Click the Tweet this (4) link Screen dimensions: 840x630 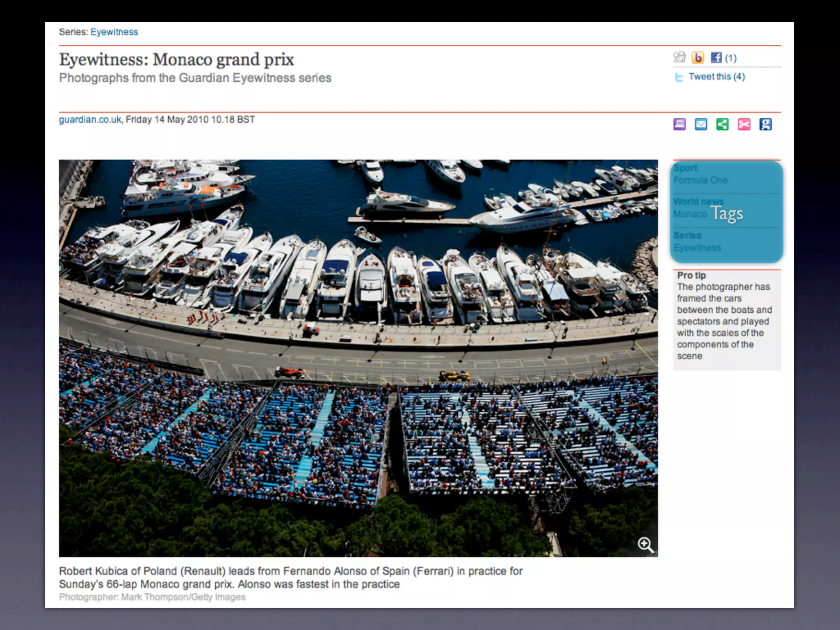[717, 77]
